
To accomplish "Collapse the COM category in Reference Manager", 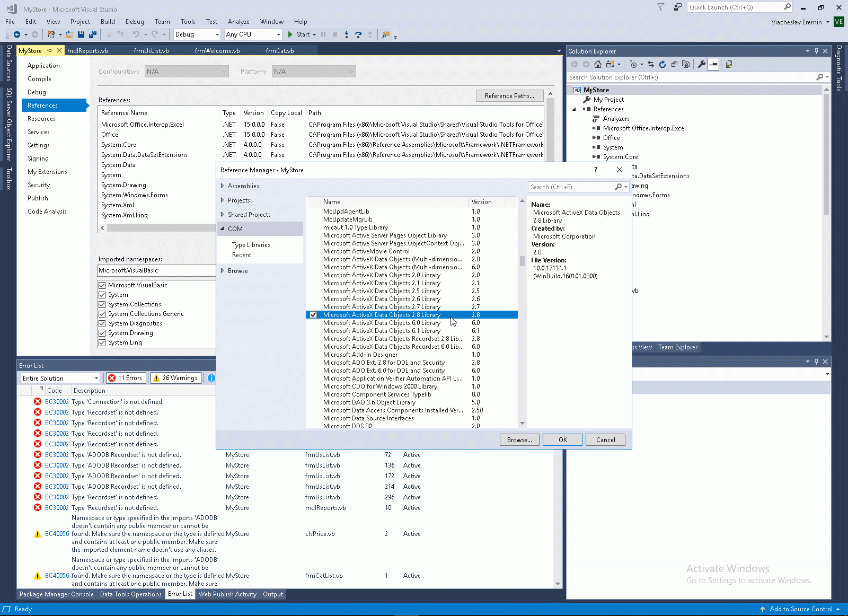I will [222, 229].
